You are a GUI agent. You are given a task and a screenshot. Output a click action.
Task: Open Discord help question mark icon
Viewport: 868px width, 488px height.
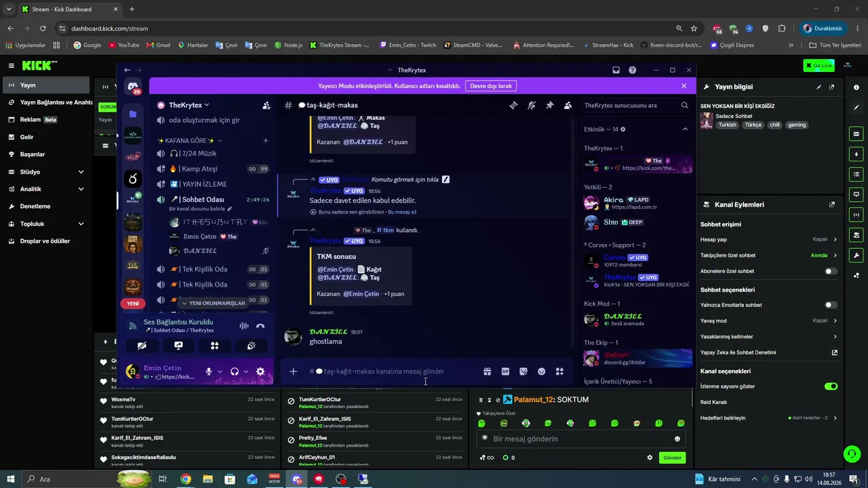point(632,70)
